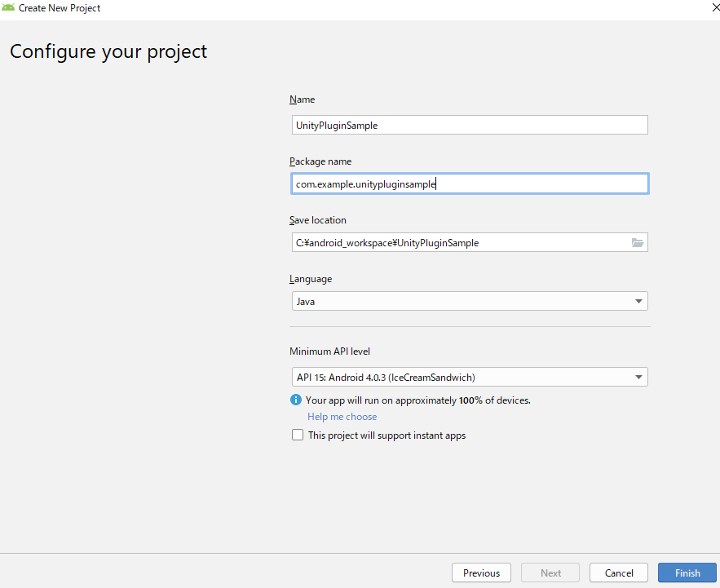720x588 pixels.
Task: Enable instant apps support checkbox
Action: click(x=298, y=435)
